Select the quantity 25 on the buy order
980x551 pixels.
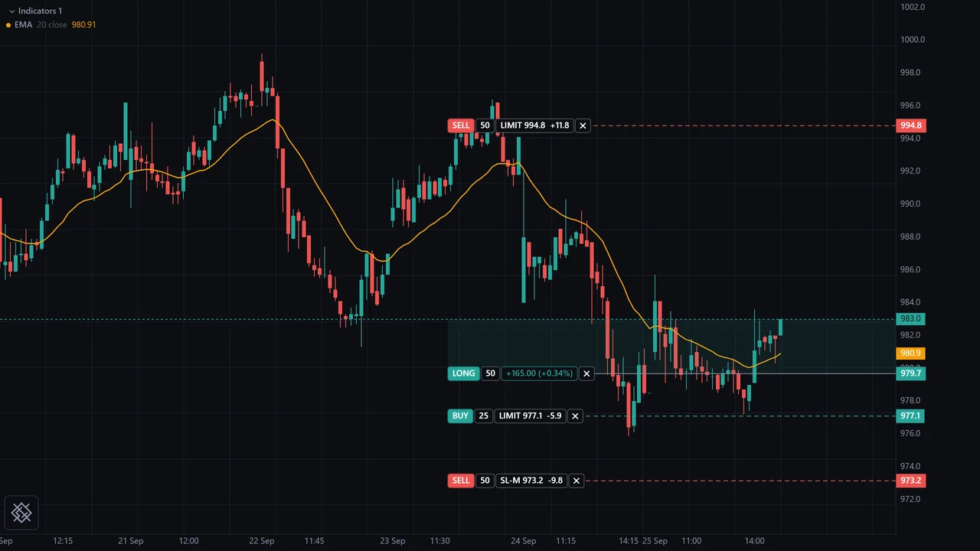[484, 416]
